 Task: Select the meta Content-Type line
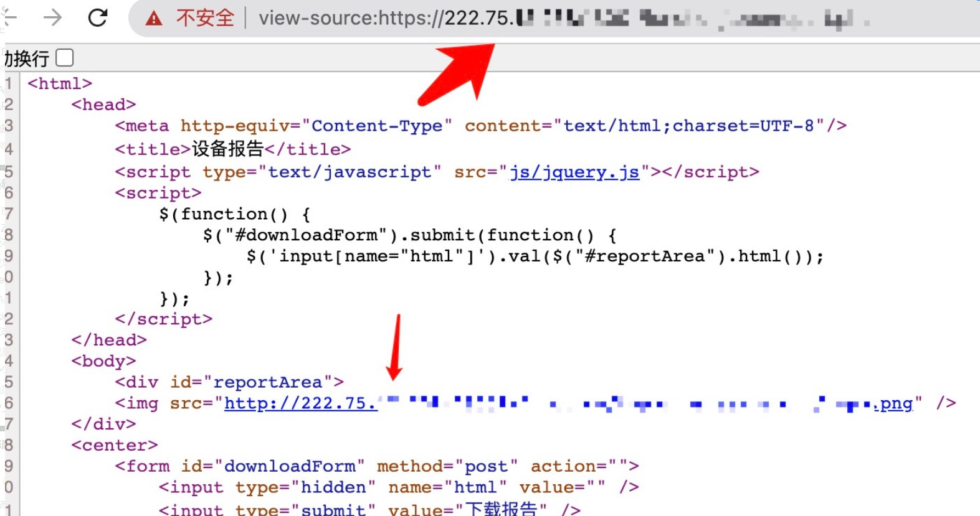coord(481,126)
